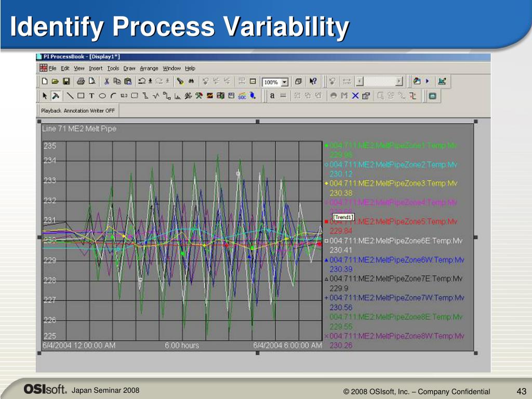Screen dimensions: 532x399
Task: Copy the selection with the Copy icon
Action: click(117, 81)
